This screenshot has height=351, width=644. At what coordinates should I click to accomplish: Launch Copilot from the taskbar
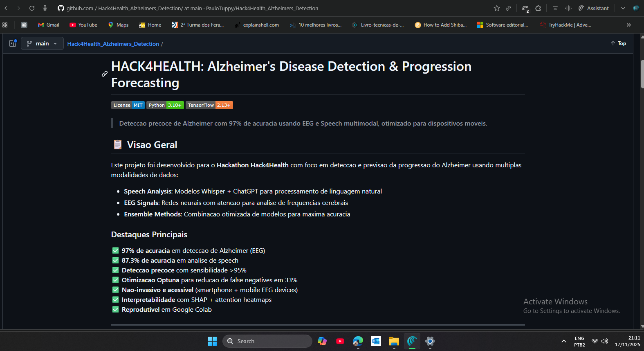(x=322, y=341)
